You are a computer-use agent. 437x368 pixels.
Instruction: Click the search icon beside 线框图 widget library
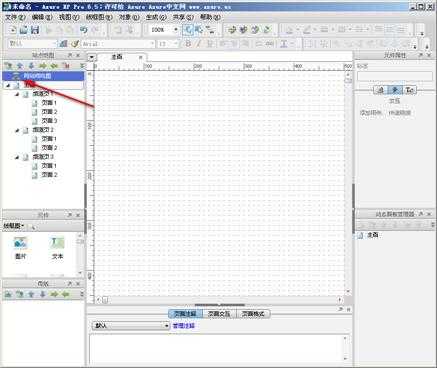[x=33, y=227]
